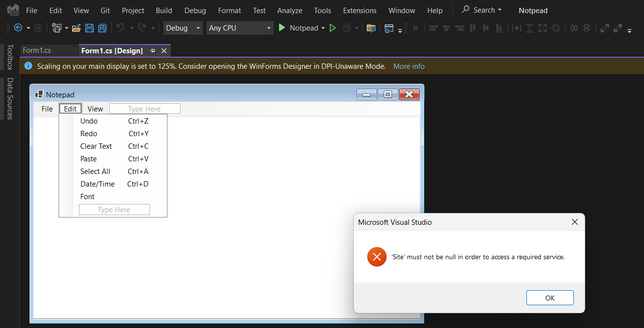Viewport: 644px width, 328px height.
Task: Select the Undo item in Edit menu
Action: [113, 121]
